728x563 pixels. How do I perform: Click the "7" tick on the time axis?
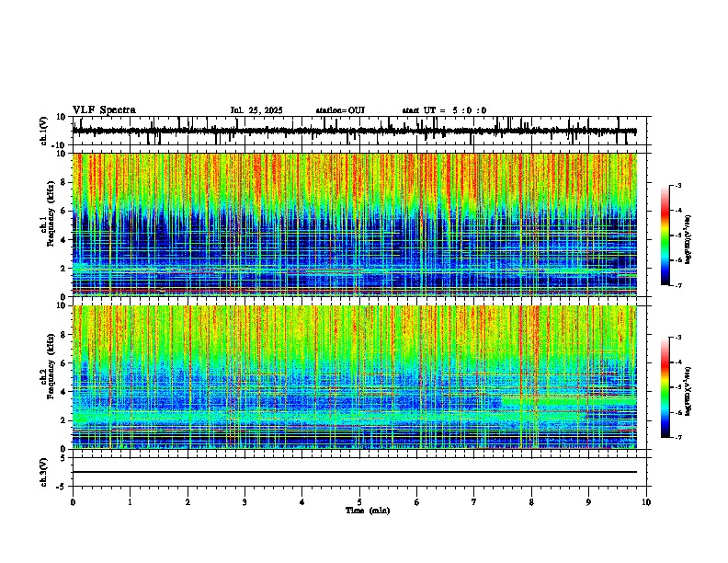coord(474,502)
